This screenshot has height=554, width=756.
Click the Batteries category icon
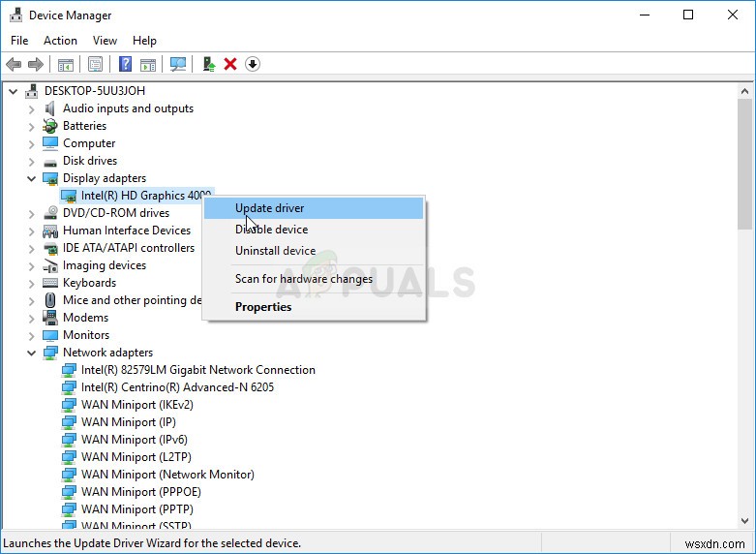(x=50, y=126)
